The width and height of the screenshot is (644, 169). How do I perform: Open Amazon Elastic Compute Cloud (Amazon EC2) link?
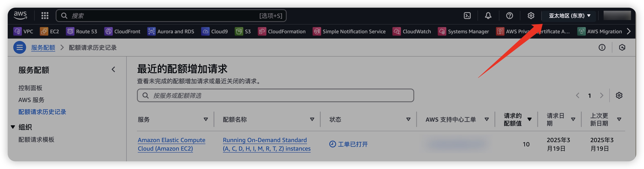(171, 144)
